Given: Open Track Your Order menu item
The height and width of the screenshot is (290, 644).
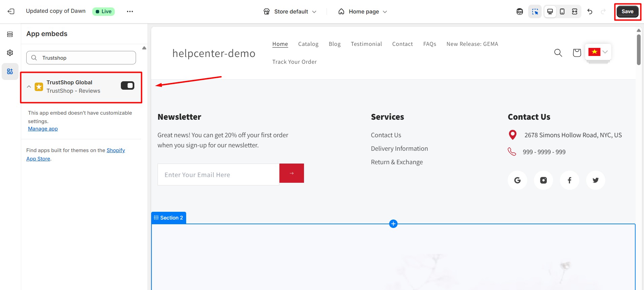Looking at the screenshot, I should click(295, 62).
